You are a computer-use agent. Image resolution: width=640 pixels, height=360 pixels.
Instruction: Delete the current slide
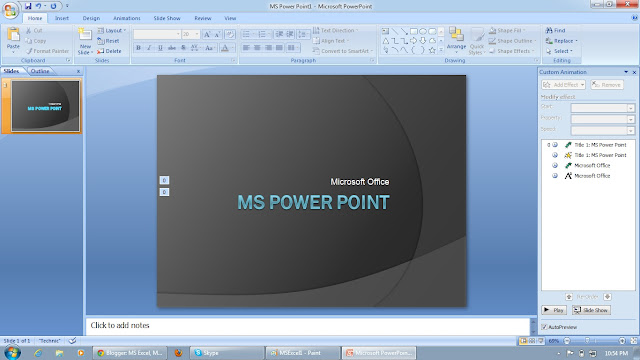coord(109,51)
